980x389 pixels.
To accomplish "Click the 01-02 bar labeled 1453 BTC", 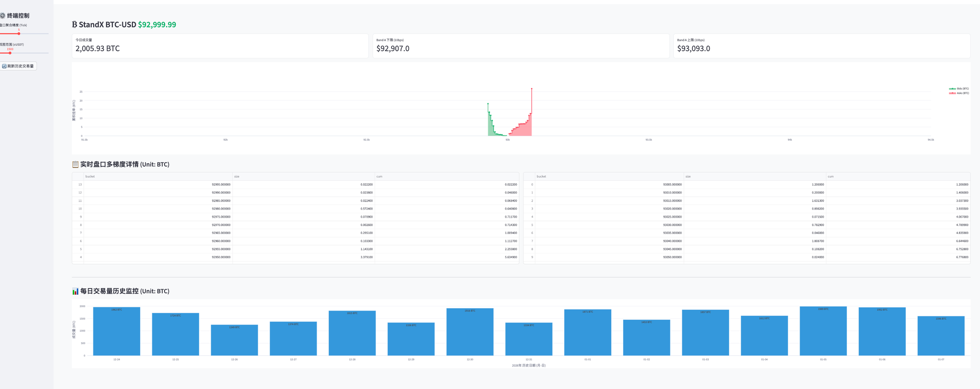I will (646, 338).
